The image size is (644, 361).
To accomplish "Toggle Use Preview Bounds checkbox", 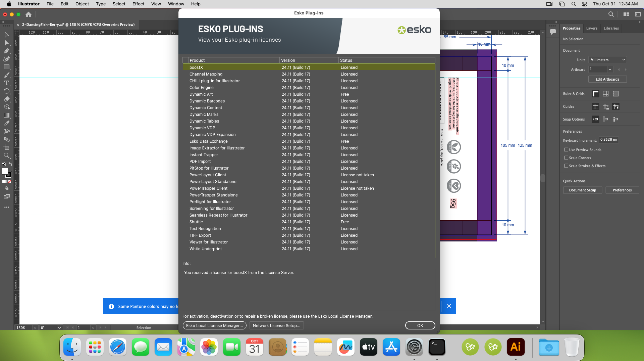I will click(x=566, y=150).
